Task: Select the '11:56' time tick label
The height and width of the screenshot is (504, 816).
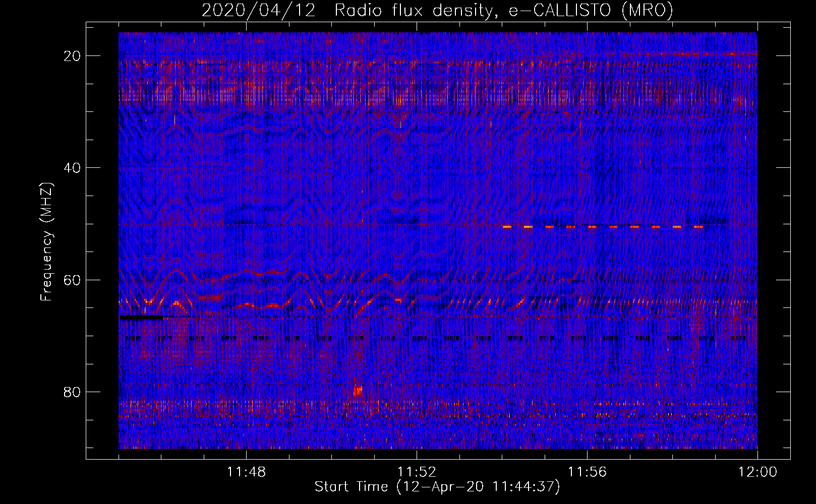Action: click(x=587, y=472)
